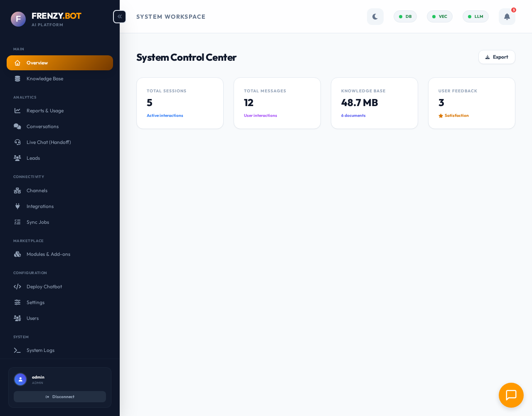Select the Deploy Chatbot code icon
Screen dimensions: 532x416
[17, 287]
